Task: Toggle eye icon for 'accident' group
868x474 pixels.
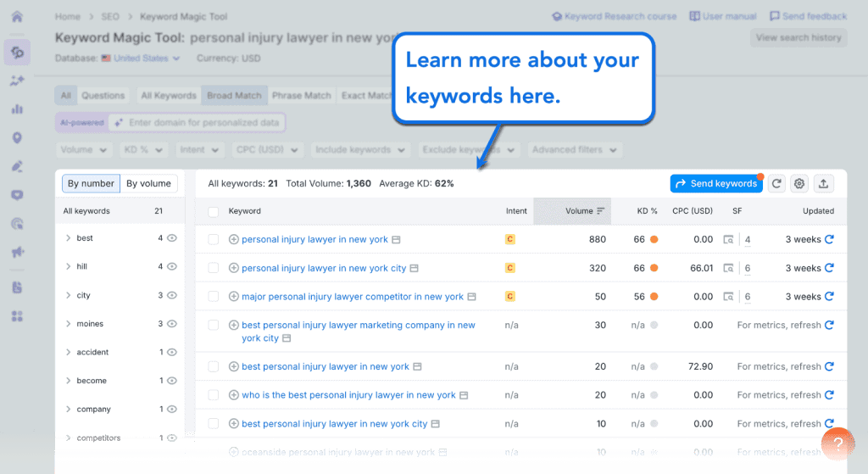Action: click(x=172, y=352)
